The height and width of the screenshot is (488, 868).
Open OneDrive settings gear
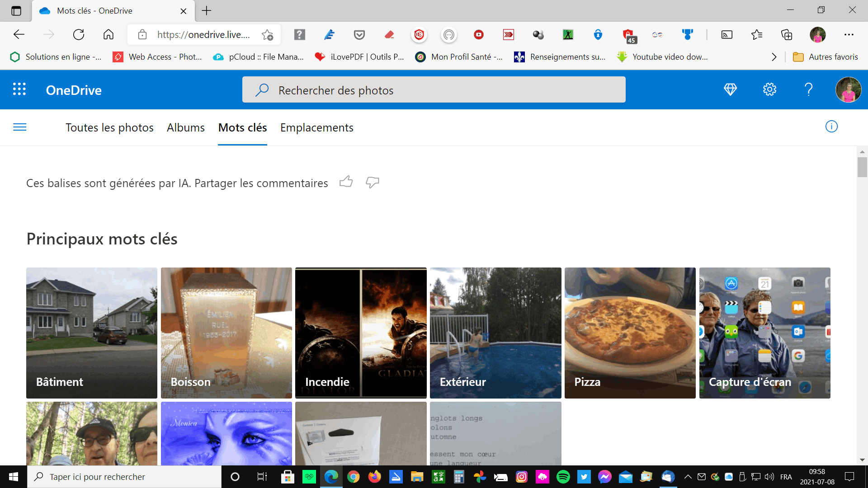(x=769, y=89)
